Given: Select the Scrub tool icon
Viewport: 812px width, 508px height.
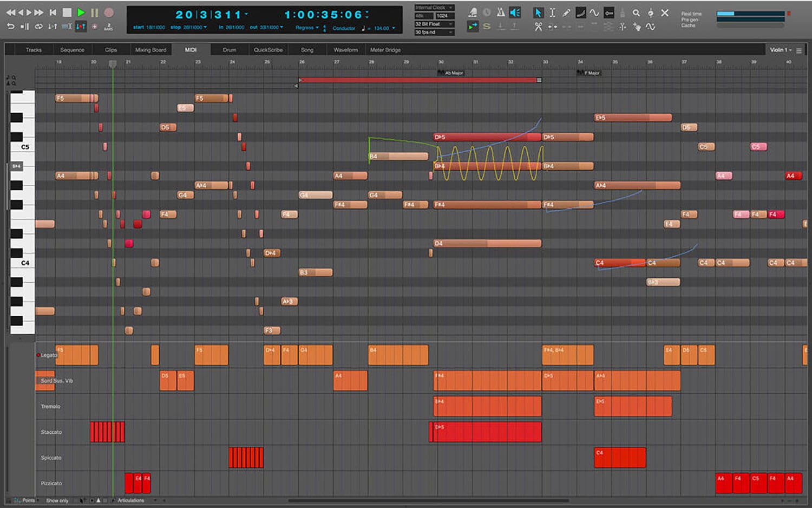Looking at the screenshot, I should pos(651,12).
